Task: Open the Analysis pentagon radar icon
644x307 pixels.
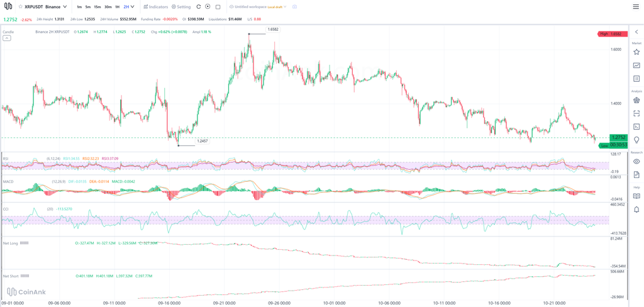Action: 636,100
